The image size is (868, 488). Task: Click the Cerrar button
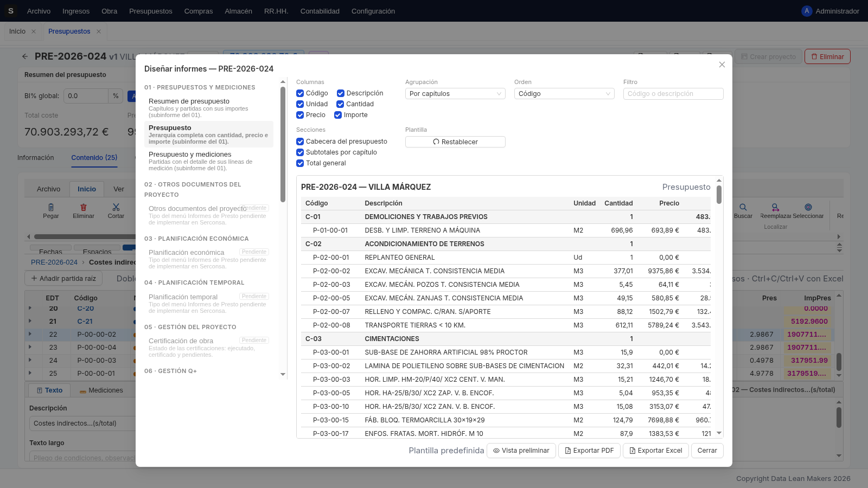pyautogui.click(x=707, y=451)
